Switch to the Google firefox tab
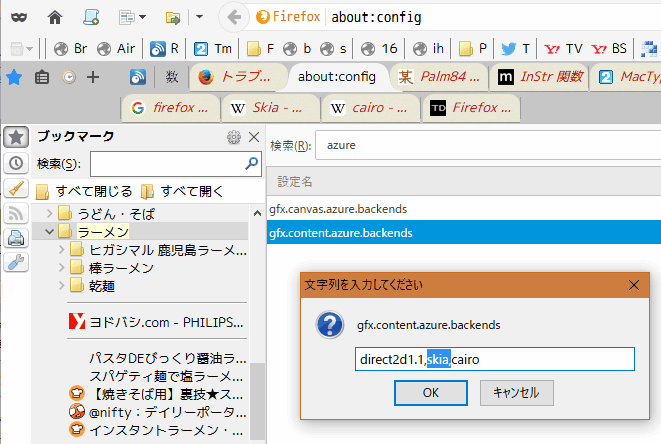This screenshot has height=444, width=661. click(171, 108)
